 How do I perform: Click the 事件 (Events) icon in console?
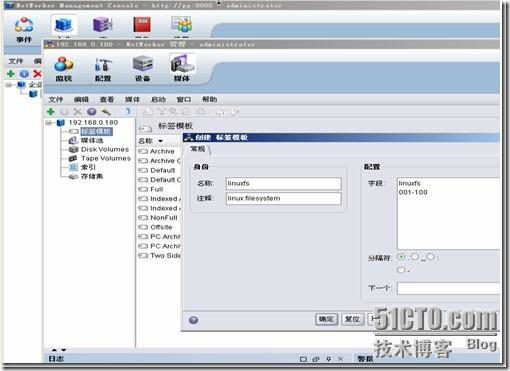click(x=24, y=29)
